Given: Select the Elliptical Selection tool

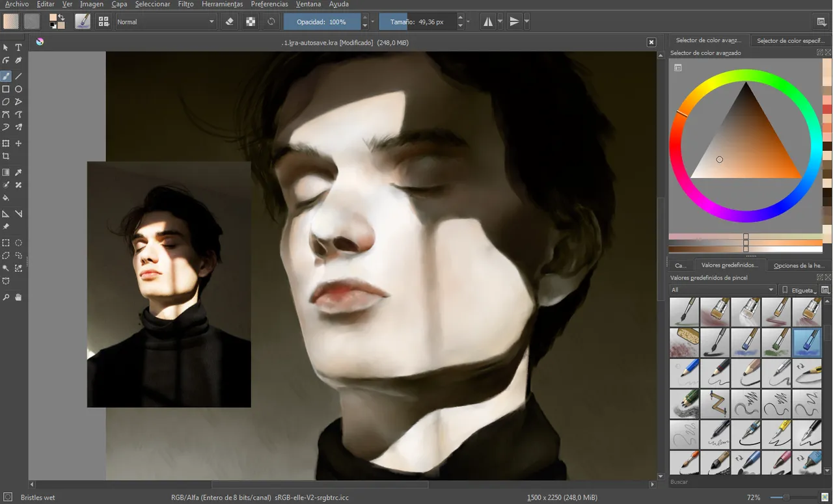Looking at the screenshot, I should [18, 243].
